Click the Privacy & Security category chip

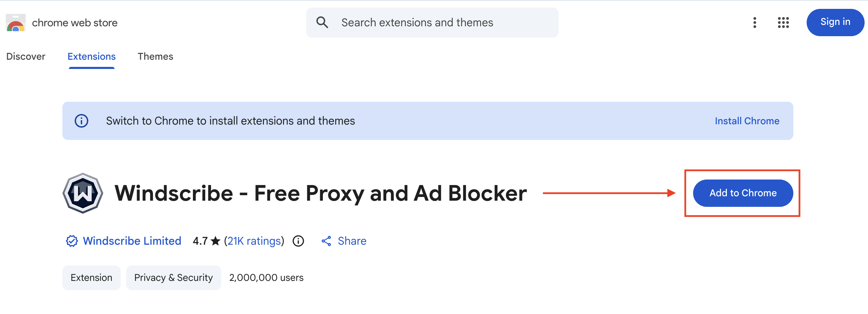coord(174,278)
